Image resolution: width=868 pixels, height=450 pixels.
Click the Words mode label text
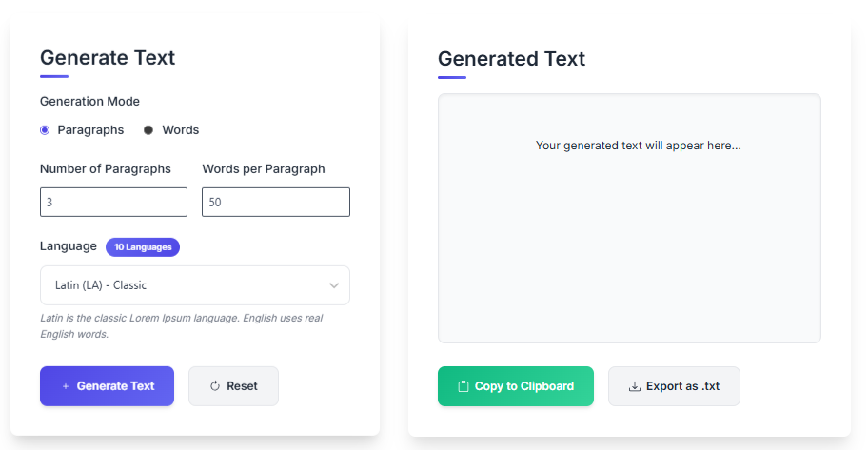click(x=180, y=129)
